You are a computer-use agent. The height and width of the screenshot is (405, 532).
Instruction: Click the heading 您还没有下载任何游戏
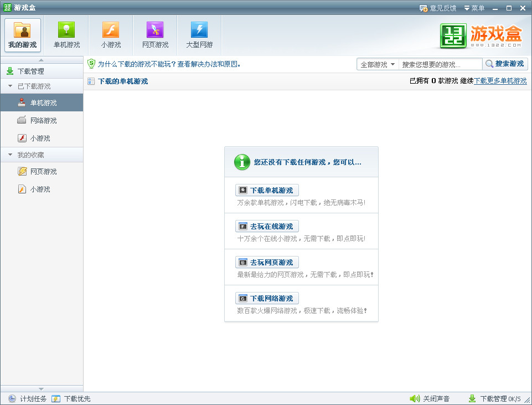point(307,162)
